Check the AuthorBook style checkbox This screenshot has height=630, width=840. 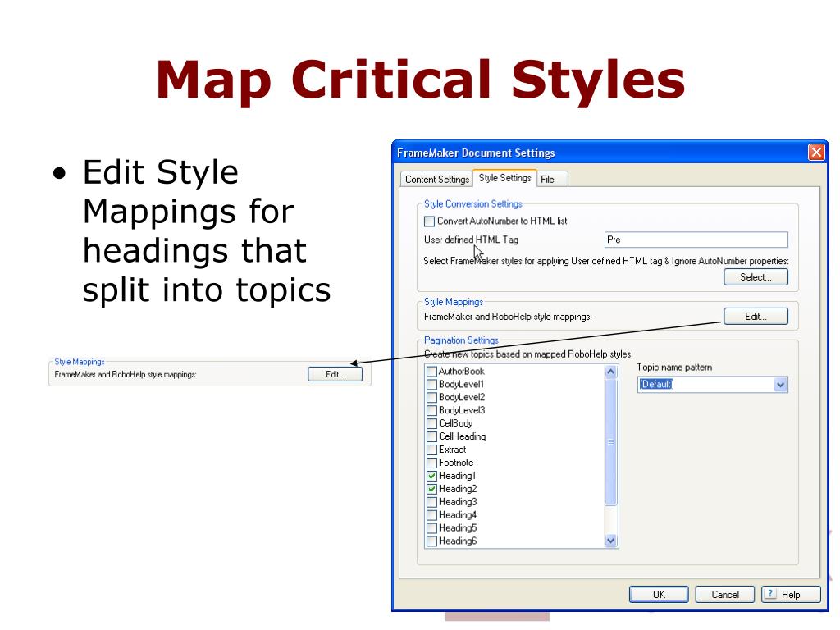[431, 372]
